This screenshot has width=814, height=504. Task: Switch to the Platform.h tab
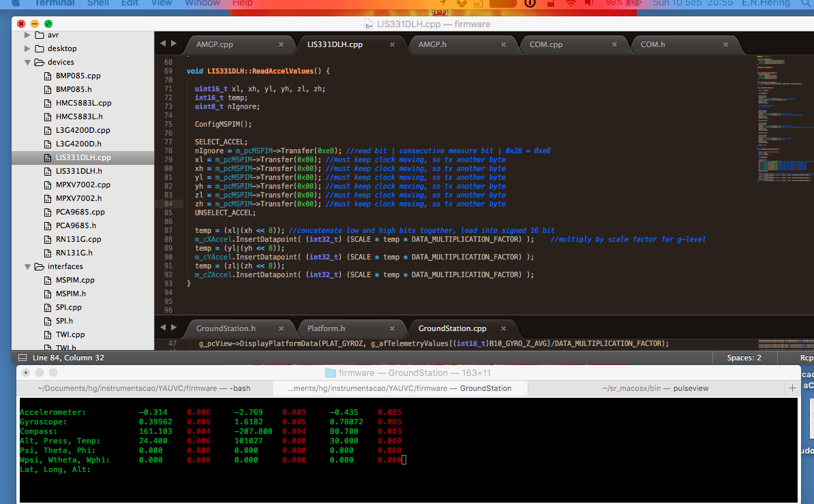[326, 329]
